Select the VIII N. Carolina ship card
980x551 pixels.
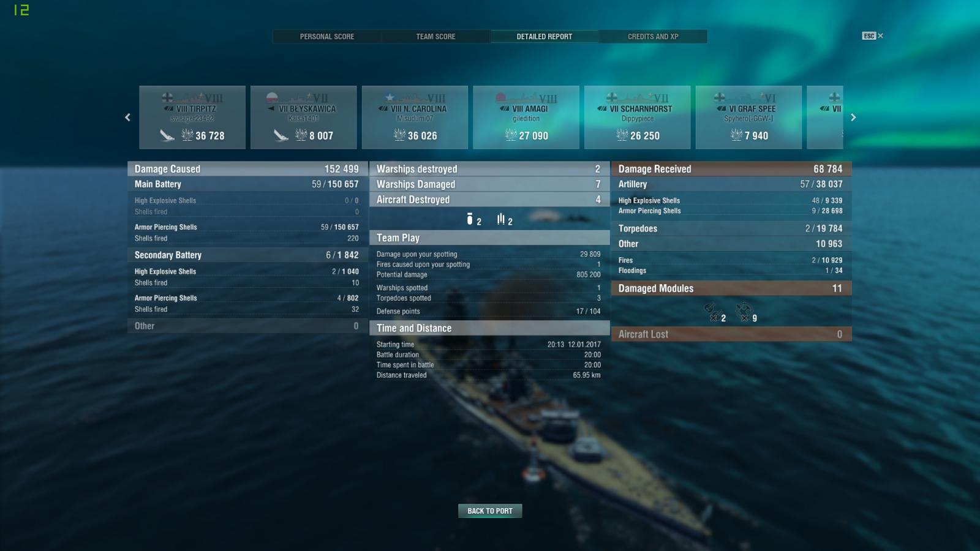tap(415, 117)
